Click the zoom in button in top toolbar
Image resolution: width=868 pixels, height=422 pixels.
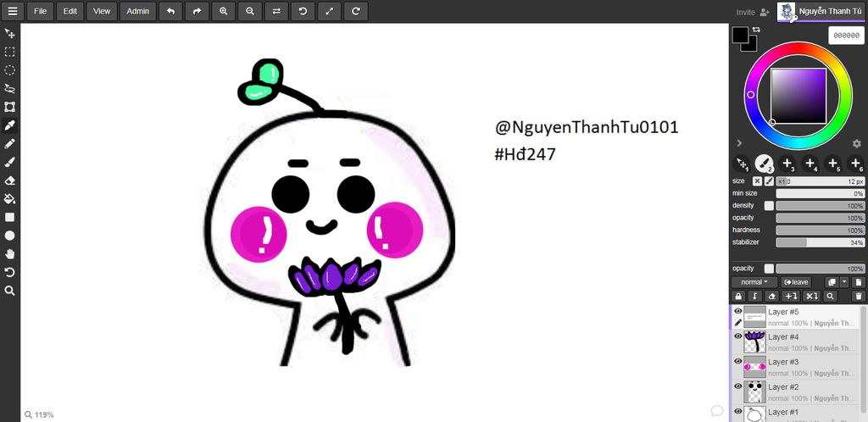pos(224,11)
